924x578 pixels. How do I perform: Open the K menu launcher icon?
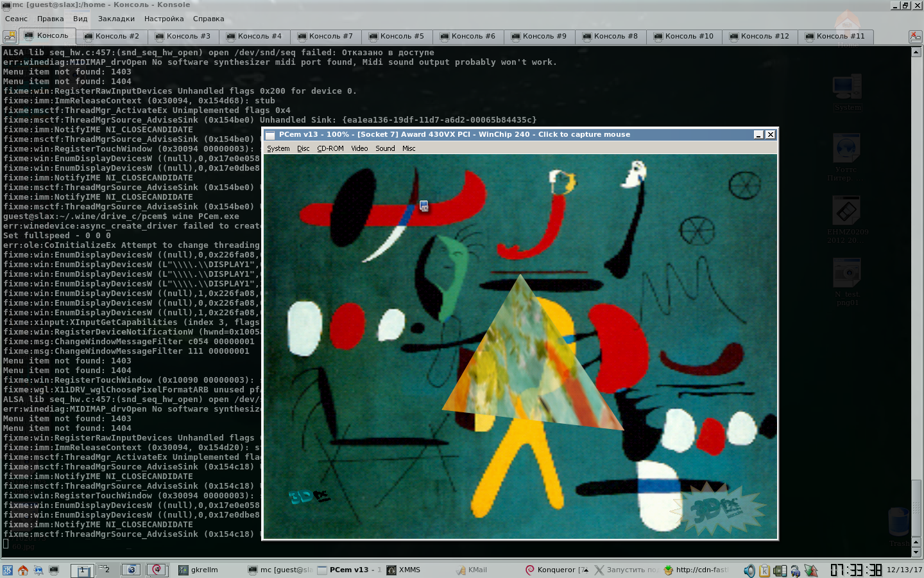8,570
